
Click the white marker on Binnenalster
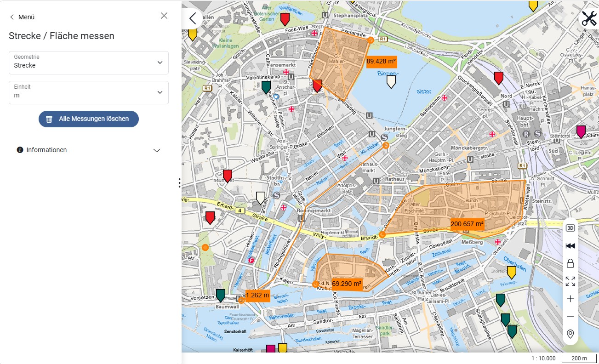tap(391, 82)
